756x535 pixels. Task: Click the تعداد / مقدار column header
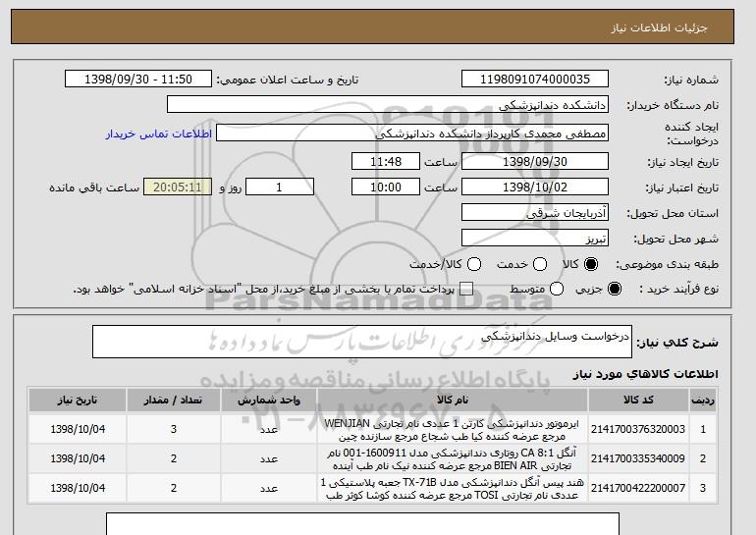pos(174,401)
